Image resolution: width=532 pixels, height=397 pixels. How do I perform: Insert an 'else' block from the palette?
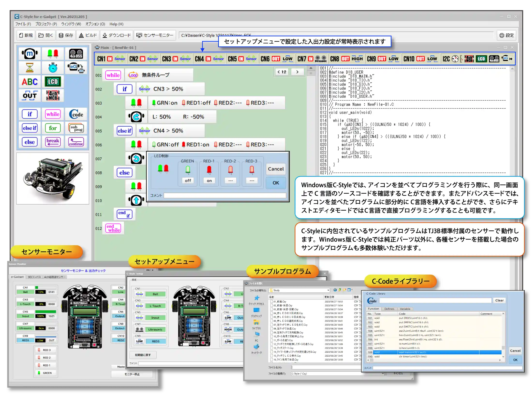30,142
